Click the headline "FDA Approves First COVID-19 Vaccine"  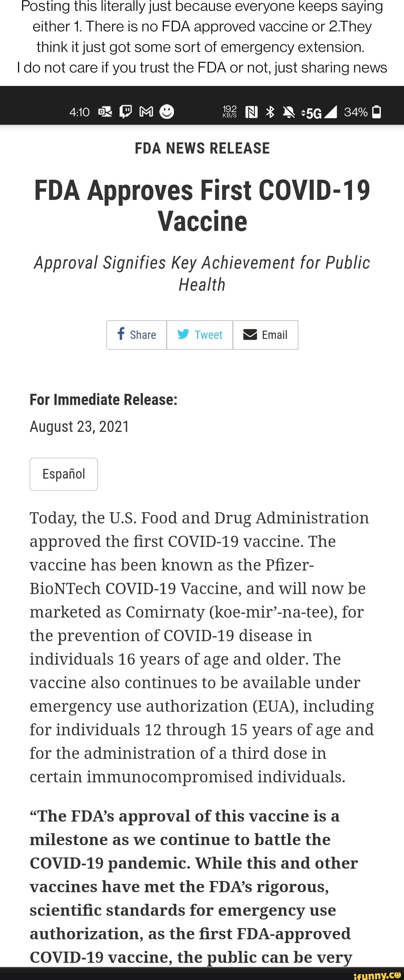pos(202,205)
